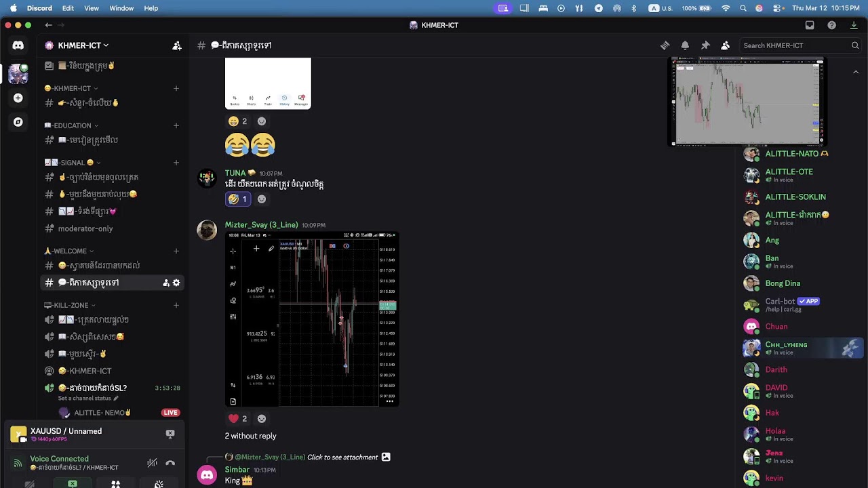Download Discord update icon
The height and width of the screenshot is (488, 868).
[854, 25]
